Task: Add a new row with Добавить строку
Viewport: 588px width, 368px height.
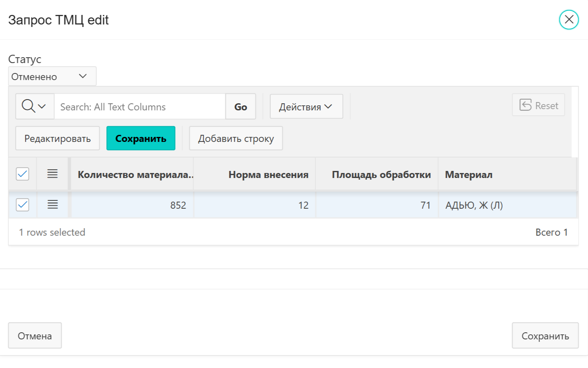Action: click(x=236, y=139)
